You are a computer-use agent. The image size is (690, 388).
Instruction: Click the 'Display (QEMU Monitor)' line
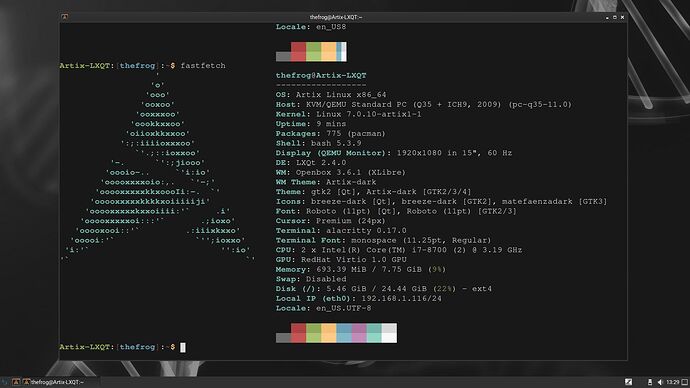click(x=394, y=153)
